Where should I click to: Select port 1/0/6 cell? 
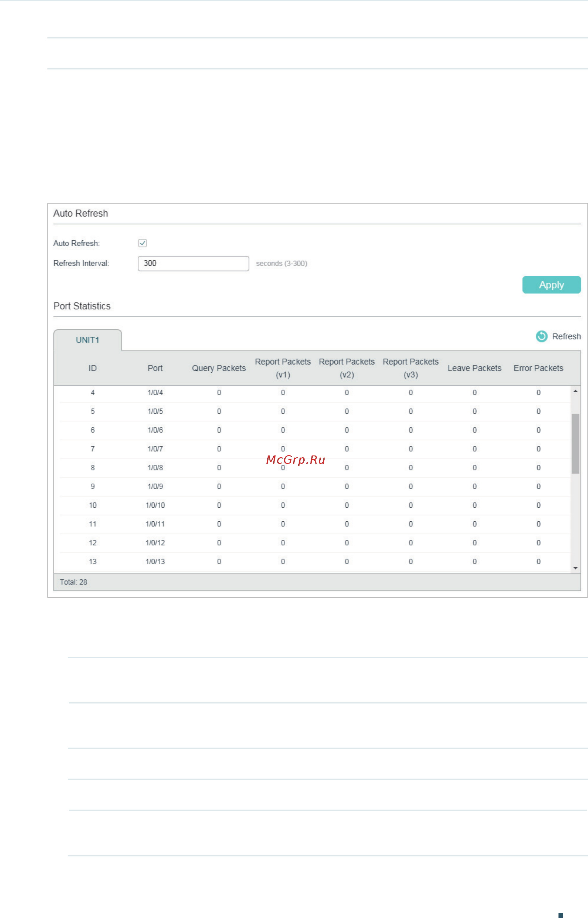[x=155, y=430]
